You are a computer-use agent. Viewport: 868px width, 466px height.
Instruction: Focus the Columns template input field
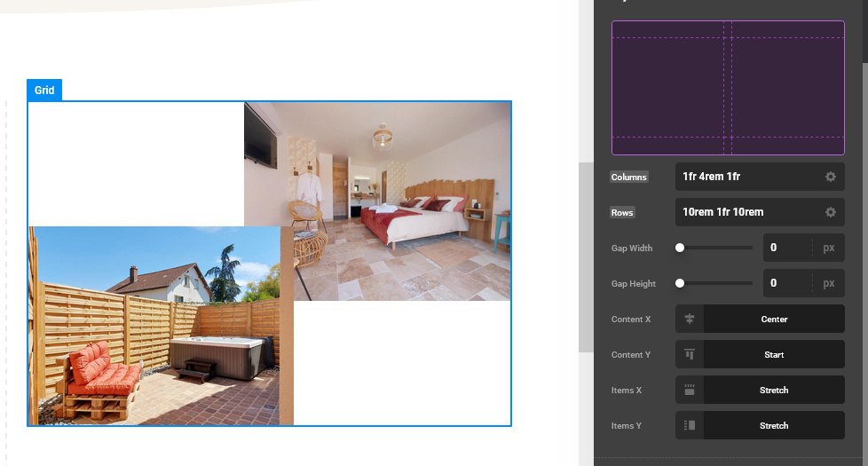[x=746, y=177]
